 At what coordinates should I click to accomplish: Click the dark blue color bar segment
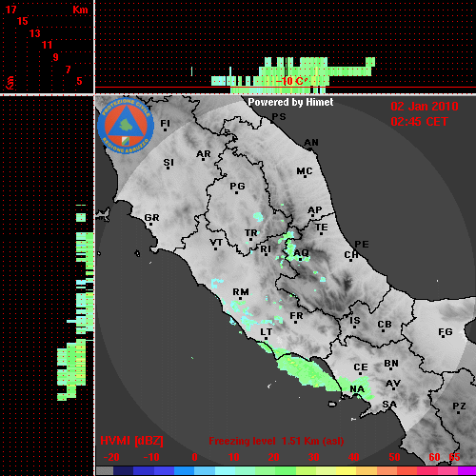[x=123, y=470]
